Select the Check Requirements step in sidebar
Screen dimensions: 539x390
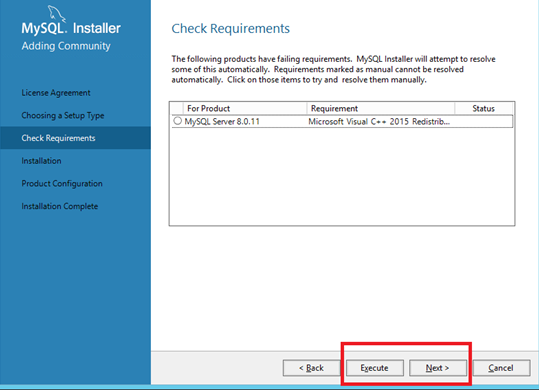click(x=75, y=138)
